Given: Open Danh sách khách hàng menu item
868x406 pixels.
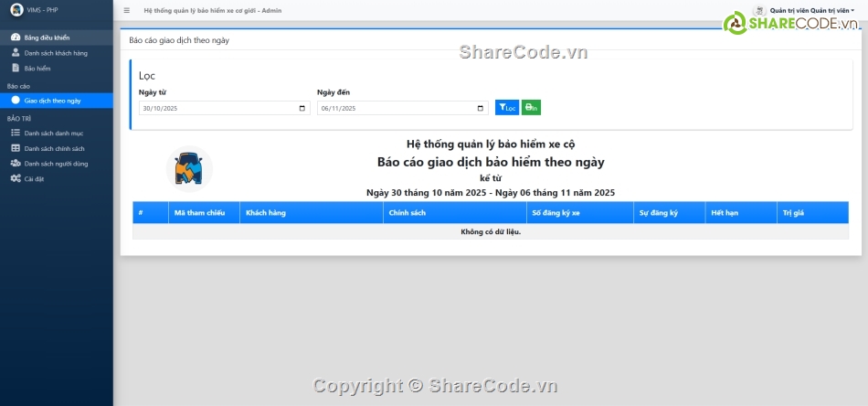Looking at the screenshot, I should 57,53.
